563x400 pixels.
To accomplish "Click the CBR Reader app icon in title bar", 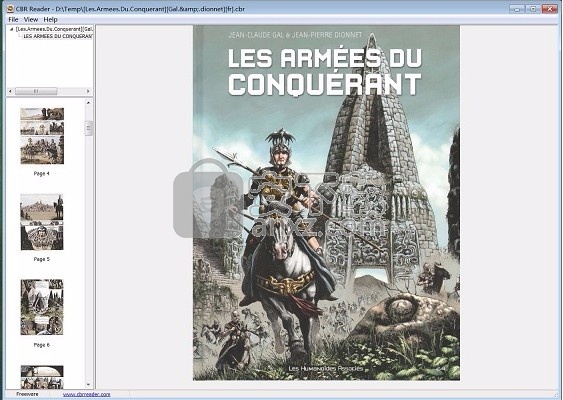I will coord(10,9).
